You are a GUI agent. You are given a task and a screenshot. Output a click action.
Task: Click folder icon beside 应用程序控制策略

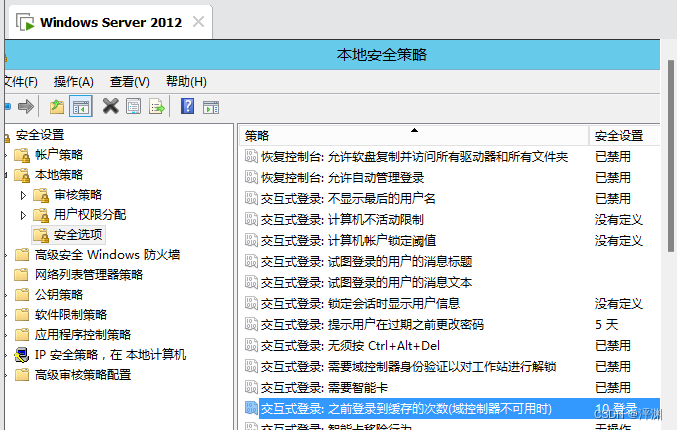click(22, 335)
